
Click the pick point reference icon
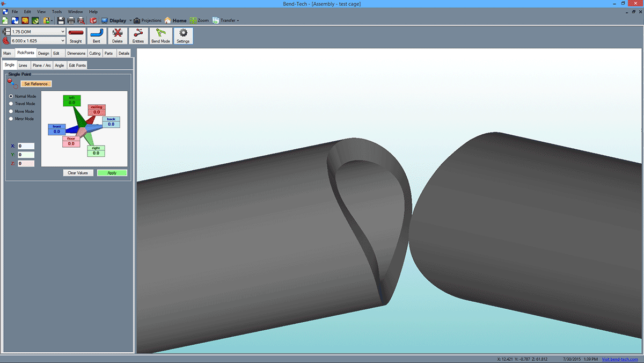coord(12,83)
